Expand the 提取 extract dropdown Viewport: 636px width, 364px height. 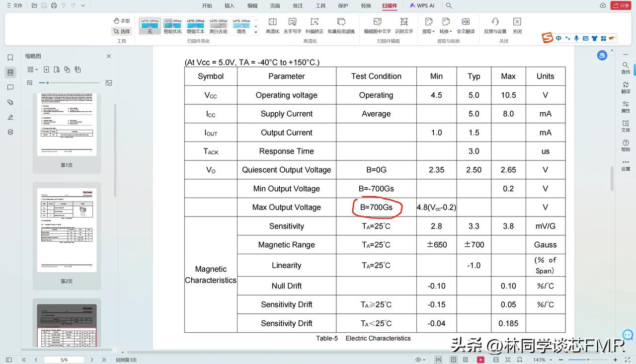pyautogui.click(x=428, y=25)
